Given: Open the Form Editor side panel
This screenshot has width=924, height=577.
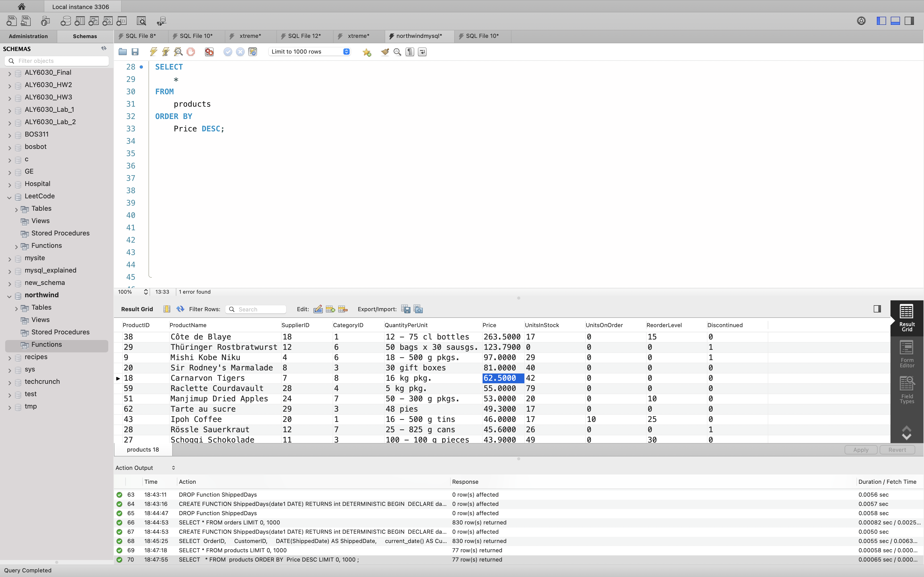Looking at the screenshot, I should tap(907, 354).
